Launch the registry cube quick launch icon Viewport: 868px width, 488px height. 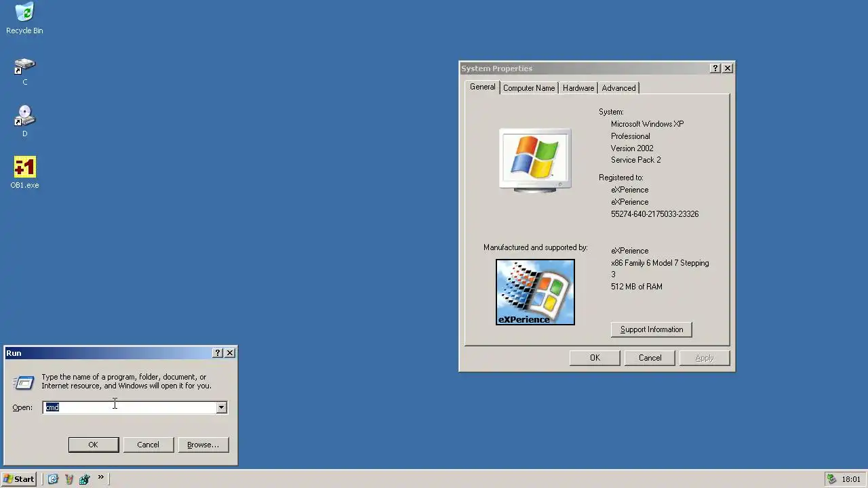[x=84, y=479]
